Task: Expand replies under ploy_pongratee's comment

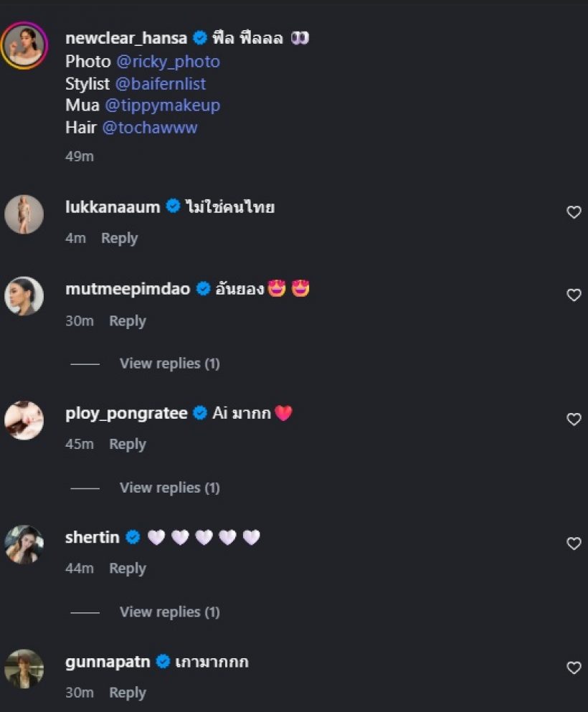Action: click(169, 488)
